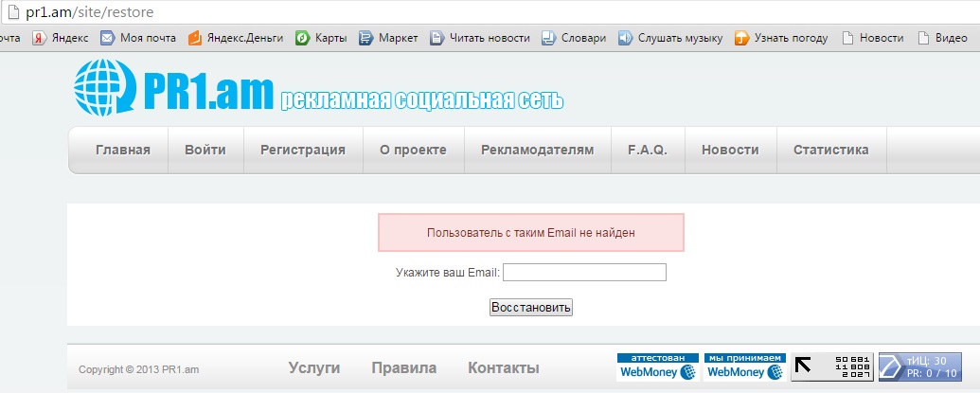
Task: Open the О проекте menu item
Action: pos(413,150)
